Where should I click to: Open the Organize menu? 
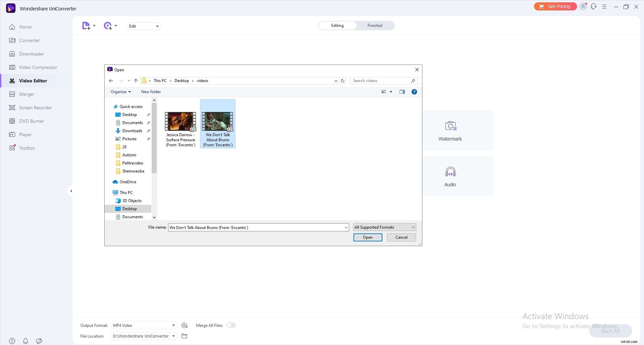(120, 91)
